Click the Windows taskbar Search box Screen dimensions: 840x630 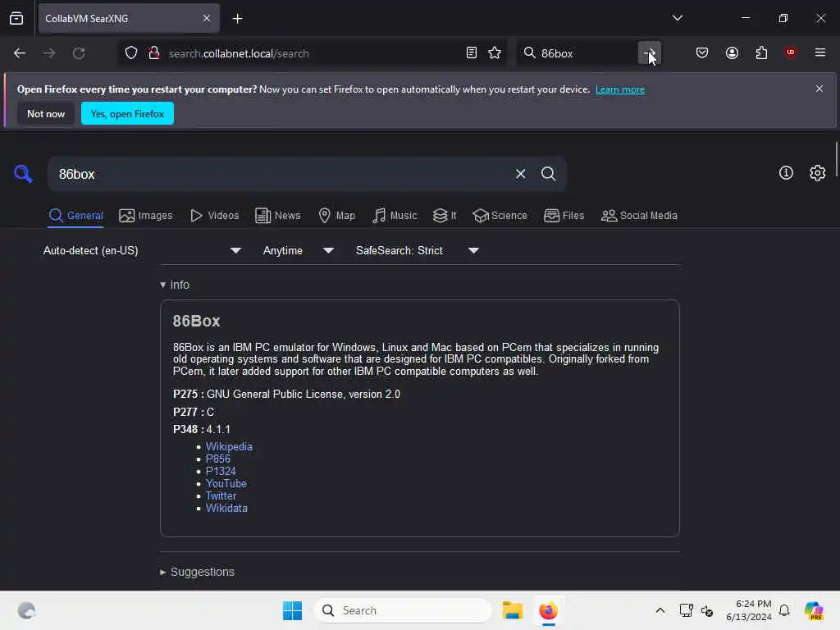coord(403,610)
